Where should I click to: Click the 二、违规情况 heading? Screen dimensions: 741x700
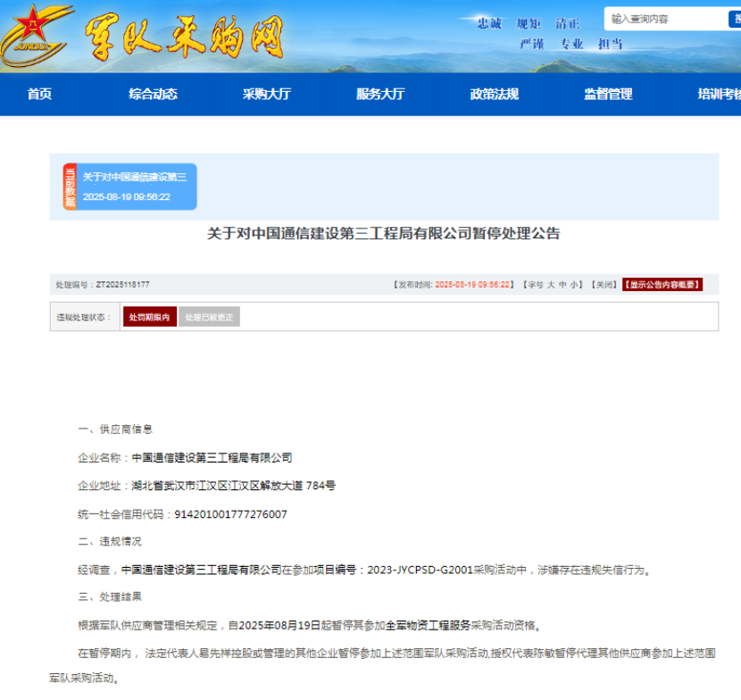click(110, 542)
